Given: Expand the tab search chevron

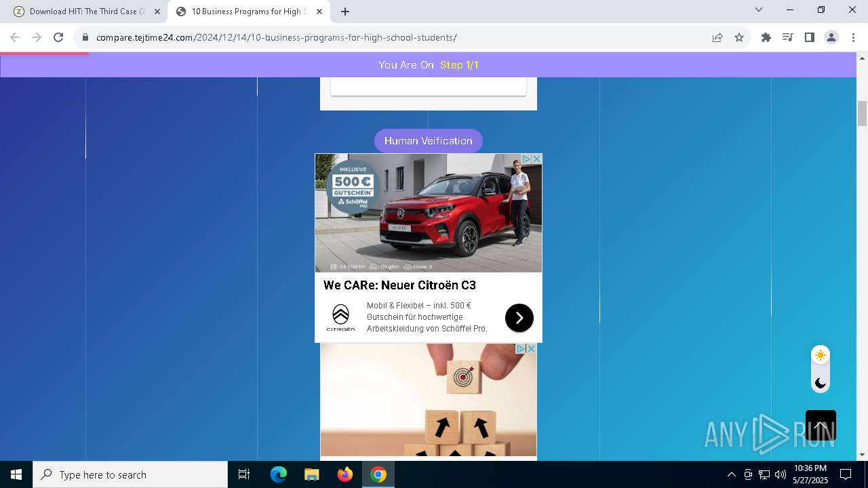Looking at the screenshot, I should 759,9.
